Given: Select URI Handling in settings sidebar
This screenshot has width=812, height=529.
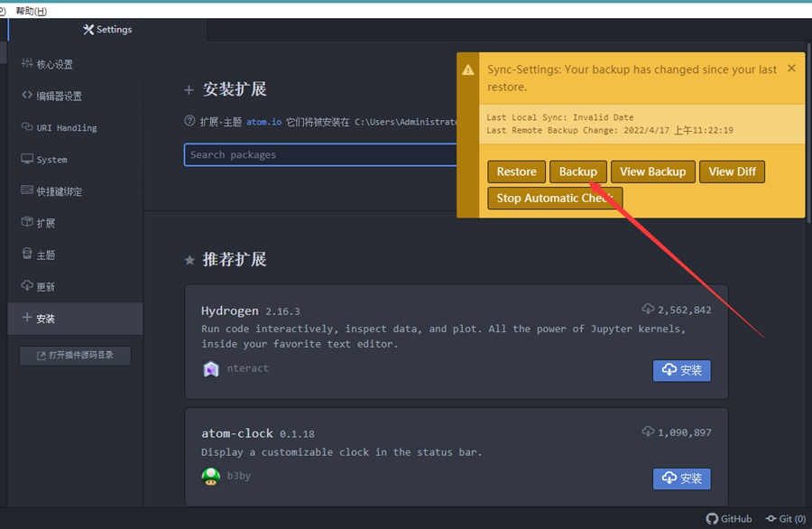Looking at the screenshot, I should point(66,128).
